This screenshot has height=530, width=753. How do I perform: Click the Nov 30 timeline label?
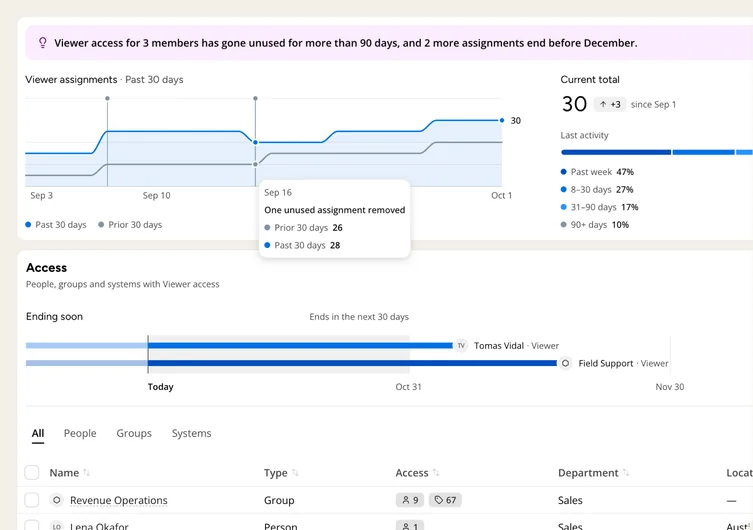click(x=670, y=387)
